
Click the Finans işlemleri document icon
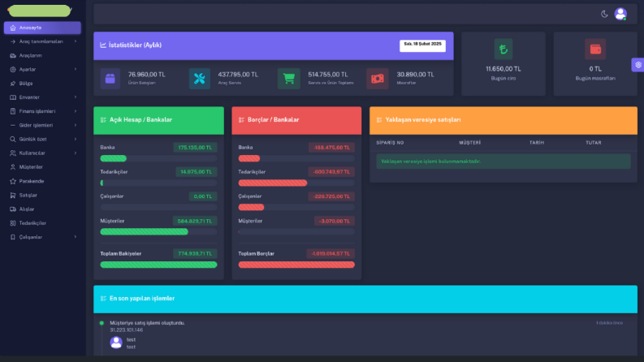(13, 111)
